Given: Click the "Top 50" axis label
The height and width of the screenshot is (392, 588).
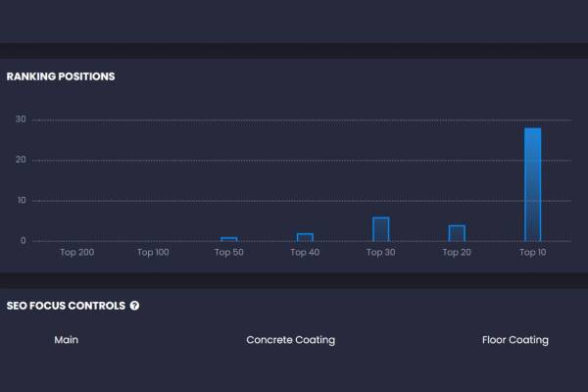Looking at the screenshot, I should pyautogui.click(x=228, y=253).
